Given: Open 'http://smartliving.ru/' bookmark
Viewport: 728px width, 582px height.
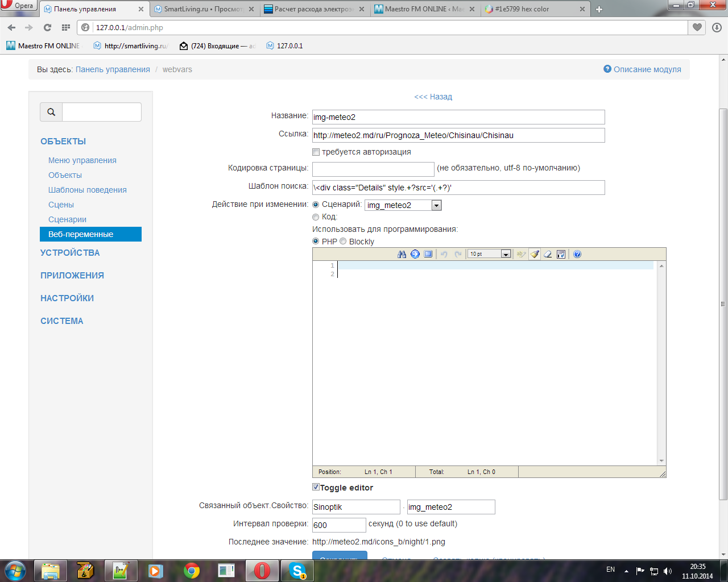Looking at the screenshot, I should (x=130, y=45).
